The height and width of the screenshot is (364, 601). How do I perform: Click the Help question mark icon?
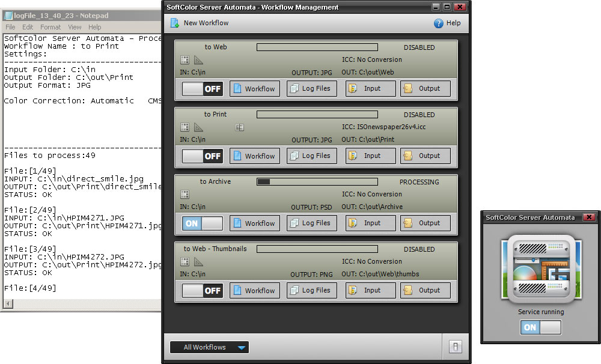439,23
